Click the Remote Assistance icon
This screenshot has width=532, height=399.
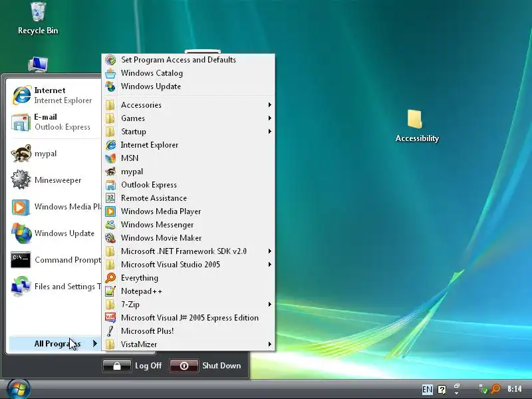(110, 198)
